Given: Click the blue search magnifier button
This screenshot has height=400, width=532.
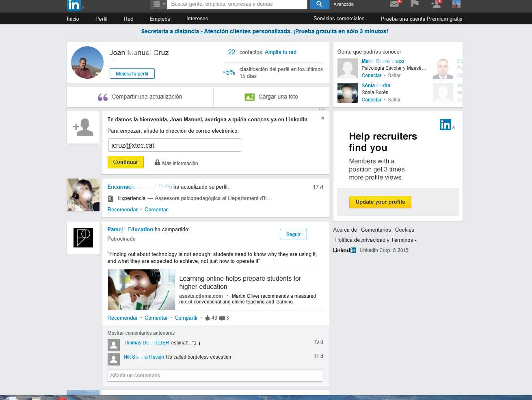Looking at the screenshot, I should point(319,4).
